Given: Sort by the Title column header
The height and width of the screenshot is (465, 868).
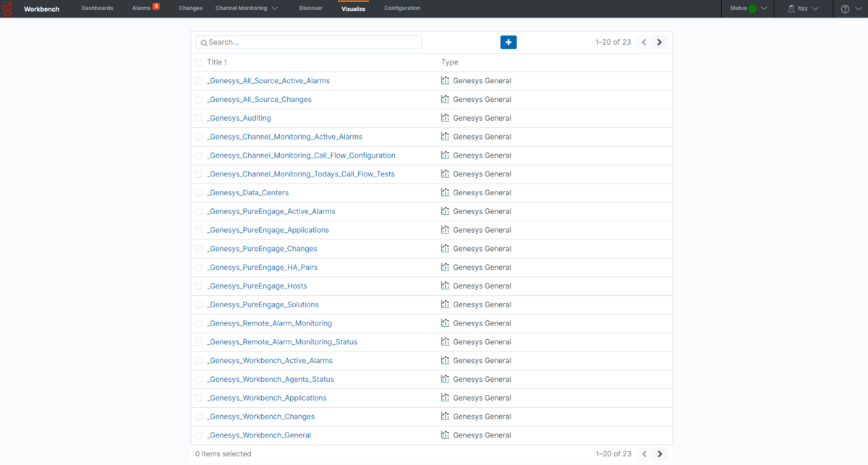Looking at the screenshot, I should 216,63.
